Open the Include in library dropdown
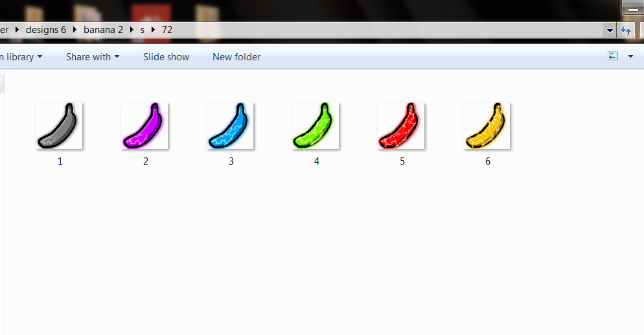The height and width of the screenshot is (335, 644). 21,57
